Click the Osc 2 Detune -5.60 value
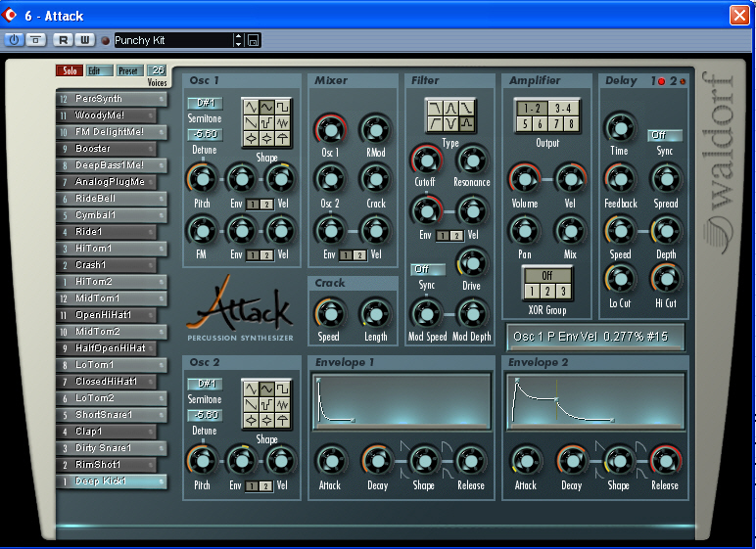The image size is (756, 549). click(x=205, y=415)
